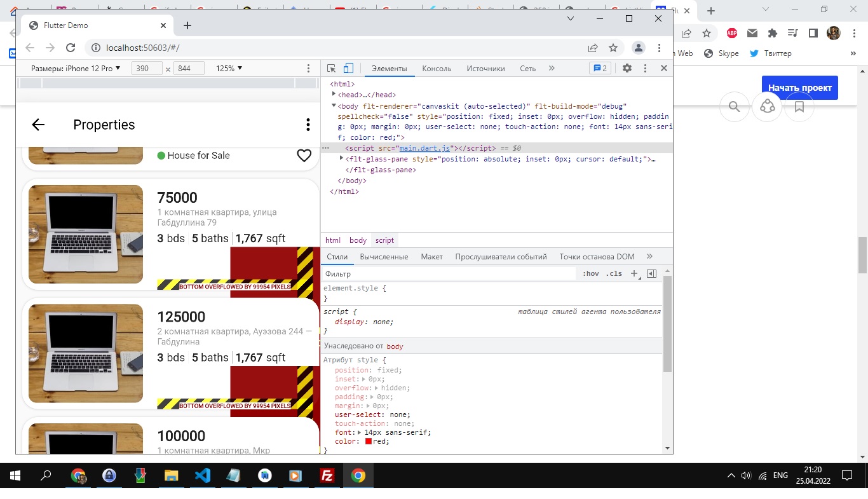Click the device width field showing 390

tap(147, 68)
